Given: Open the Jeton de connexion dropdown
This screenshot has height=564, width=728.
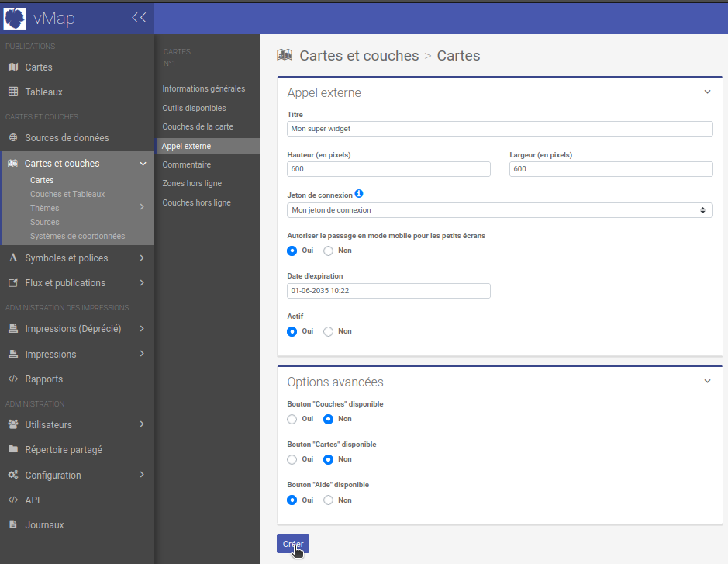Looking at the screenshot, I should tap(499, 210).
